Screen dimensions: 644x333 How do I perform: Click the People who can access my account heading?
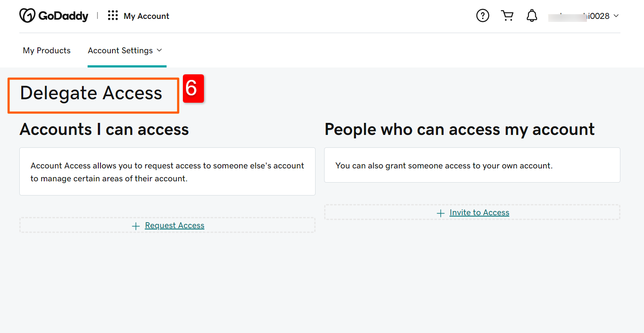click(459, 129)
